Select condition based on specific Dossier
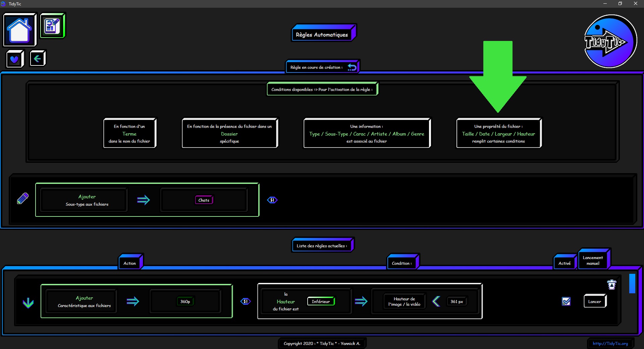The width and height of the screenshot is (644, 349). 229,133
